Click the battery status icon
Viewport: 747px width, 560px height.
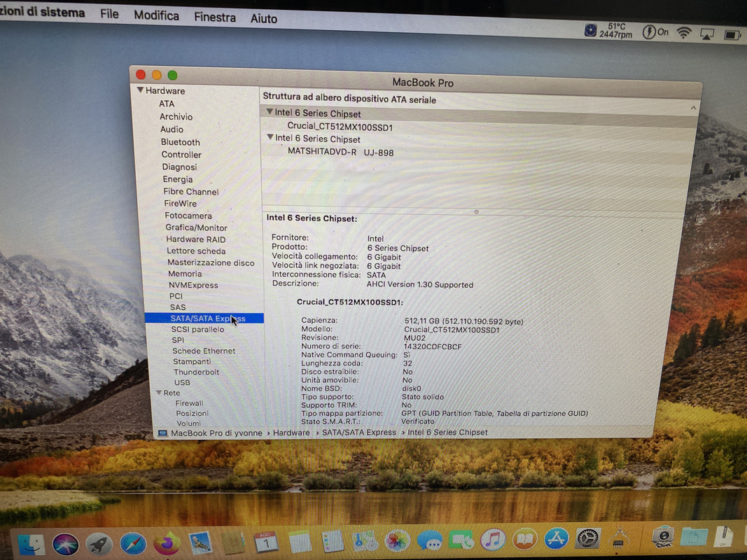coord(732,35)
